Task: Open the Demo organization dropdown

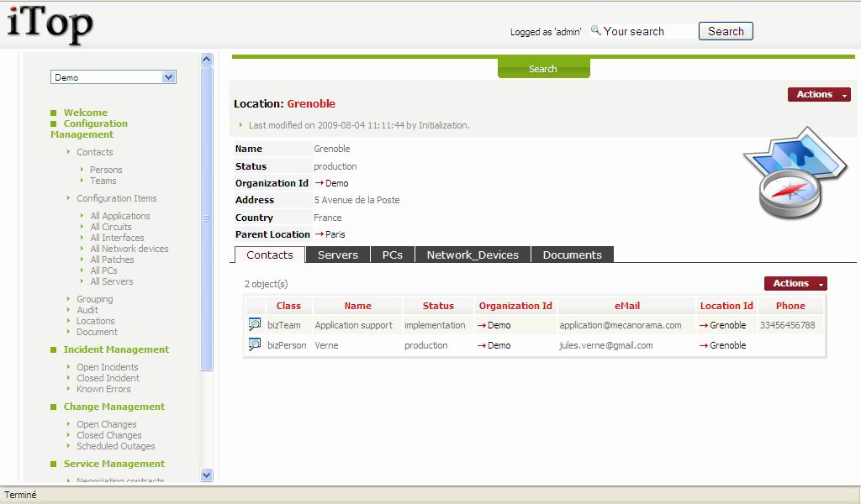Action: (x=114, y=77)
